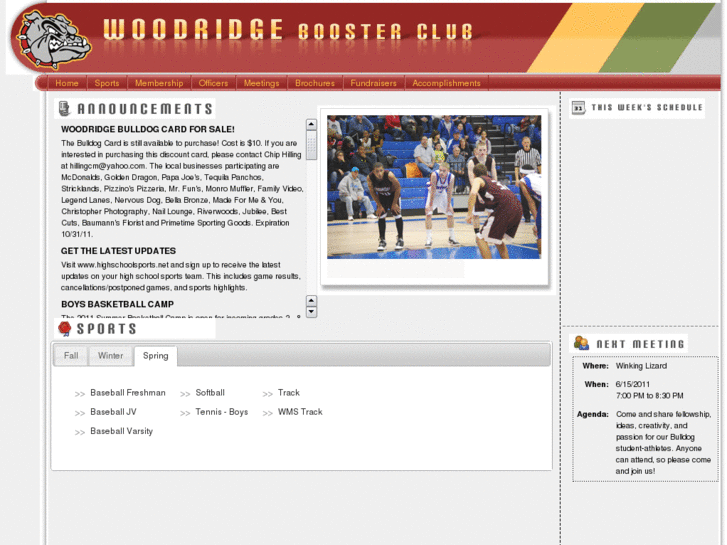Image resolution: width=727 pixels, height=545 pixels.
Task: Switch to the Winter sports tab
Action: [x=110, y=356]
